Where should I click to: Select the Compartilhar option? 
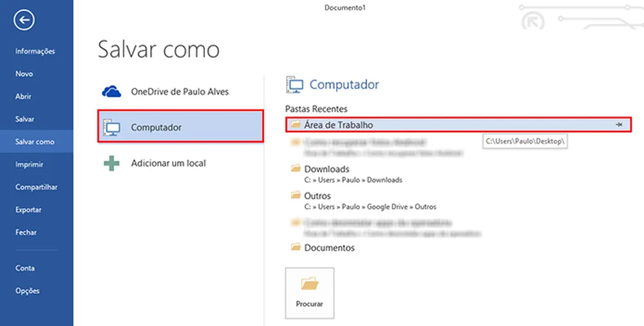tap(37, 187)
